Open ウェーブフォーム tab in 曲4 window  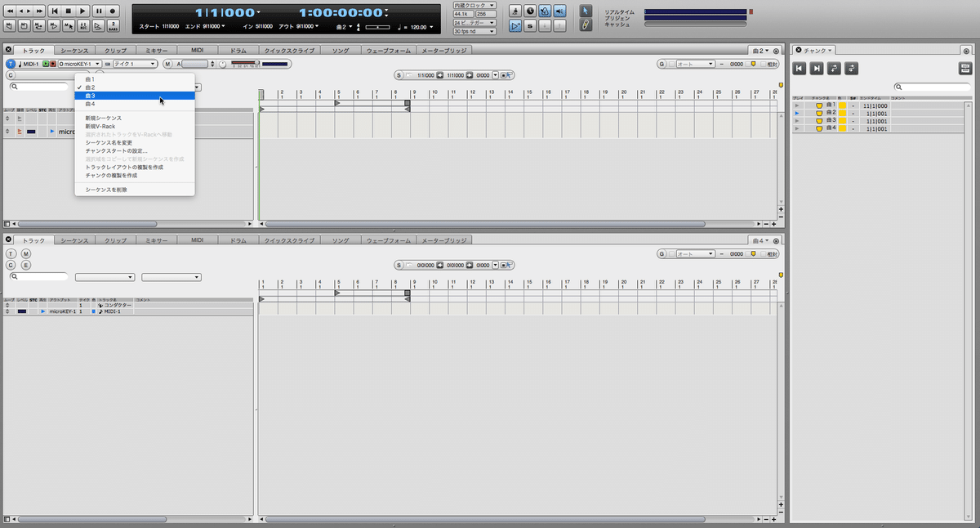(x=389, y=241)
